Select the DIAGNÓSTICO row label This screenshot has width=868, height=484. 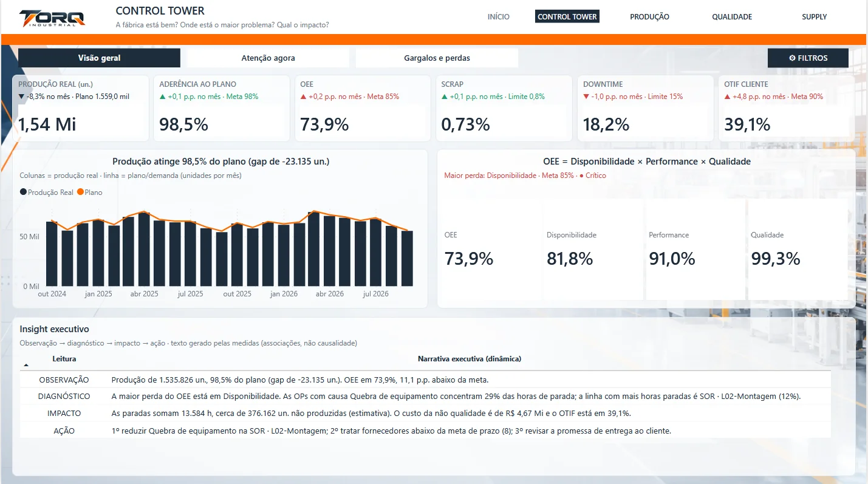[x=64, y=397]
